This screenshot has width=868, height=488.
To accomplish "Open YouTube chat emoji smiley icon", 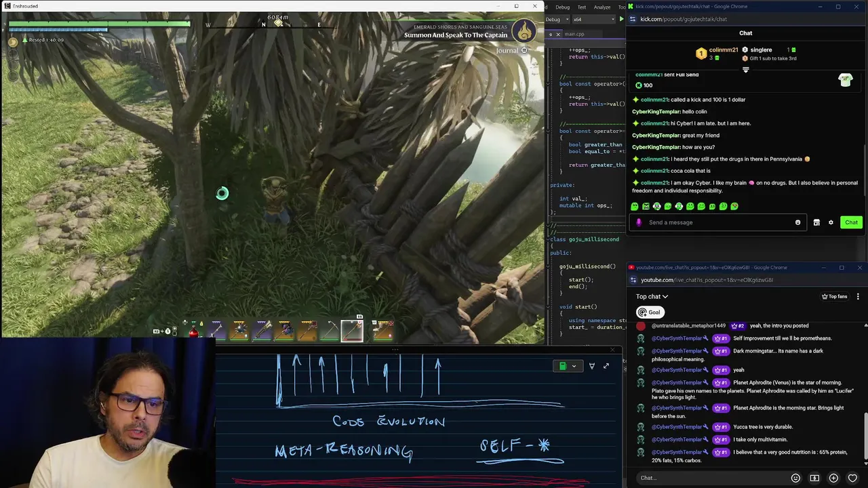I will pyautogui.click(x=795, y=478).
